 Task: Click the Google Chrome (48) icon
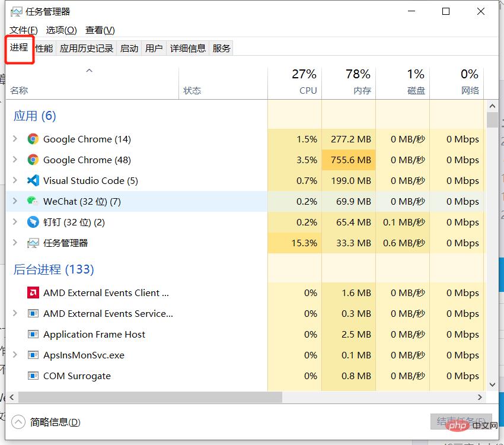[x=33, y=160]
